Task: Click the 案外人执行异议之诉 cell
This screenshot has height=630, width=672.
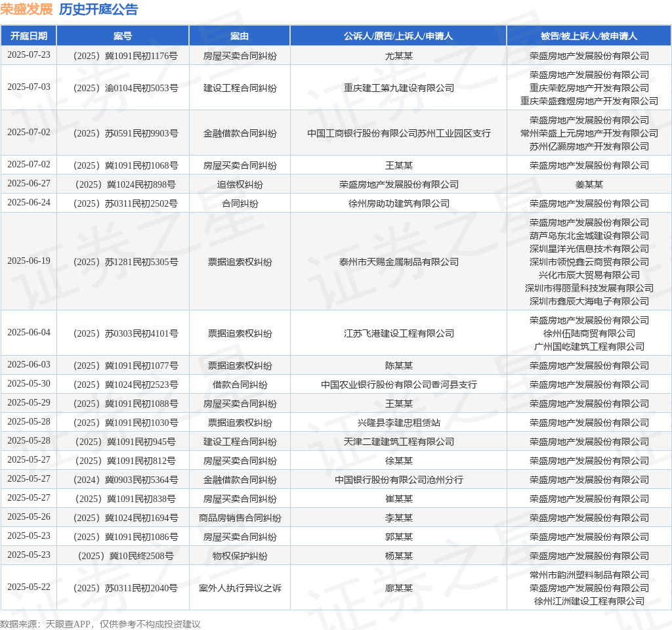Action: point(240,588)
